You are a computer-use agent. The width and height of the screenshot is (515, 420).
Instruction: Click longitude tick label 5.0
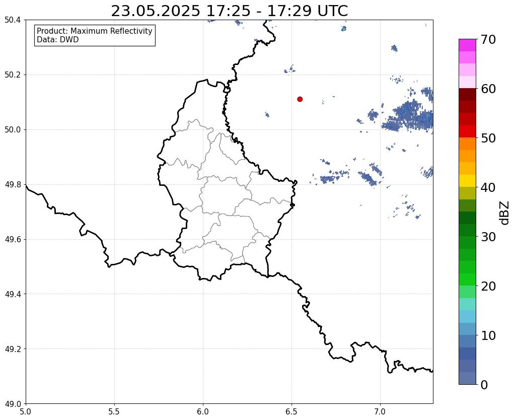(x=26, y=412)
